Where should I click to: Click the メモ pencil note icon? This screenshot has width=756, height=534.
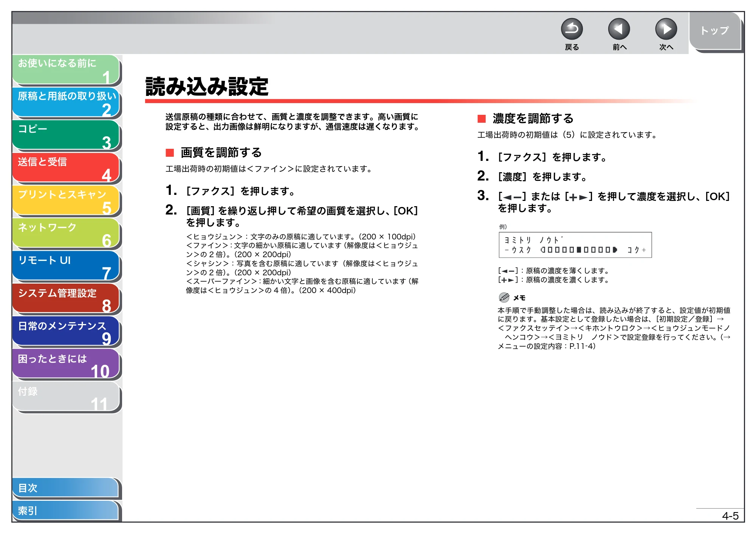coord(504,298)
